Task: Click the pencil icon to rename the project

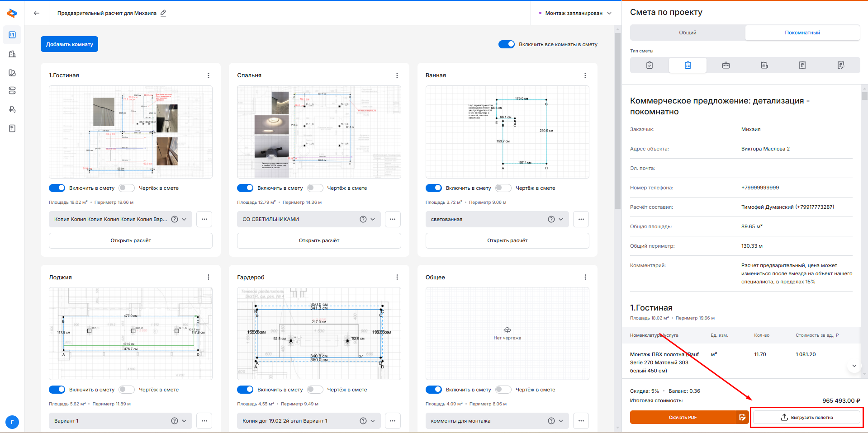Action: pyautogui.click(x=163, y=13)
